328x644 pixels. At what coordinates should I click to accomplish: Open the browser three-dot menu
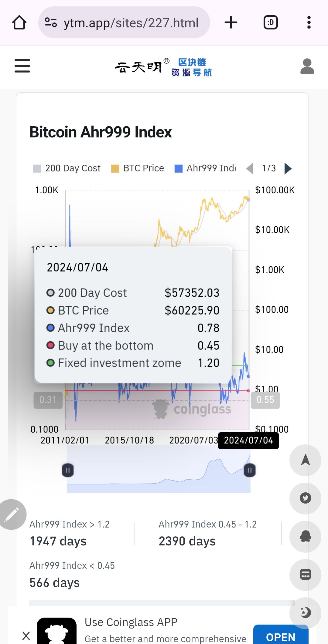tap(309, 22)
